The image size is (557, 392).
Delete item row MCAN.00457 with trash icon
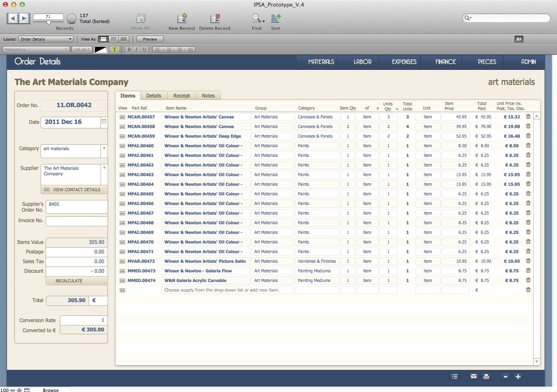click(528, 117)
